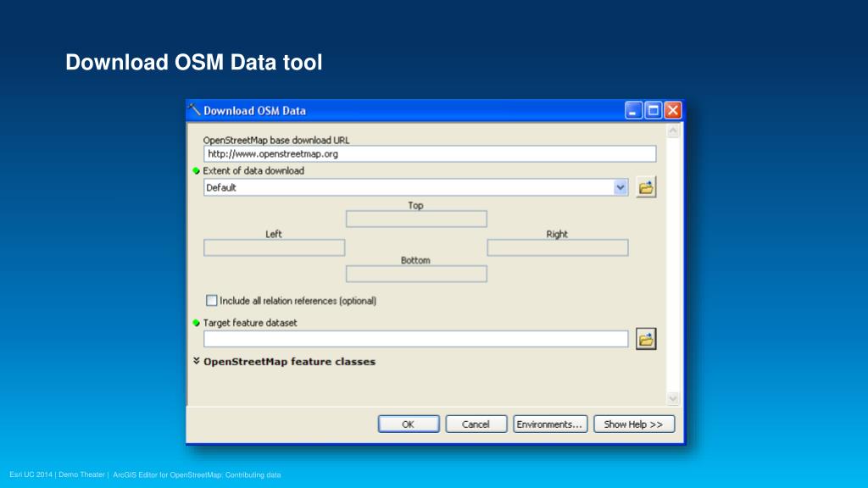Cancel the Download OSM Data dialog

[476, 424]
